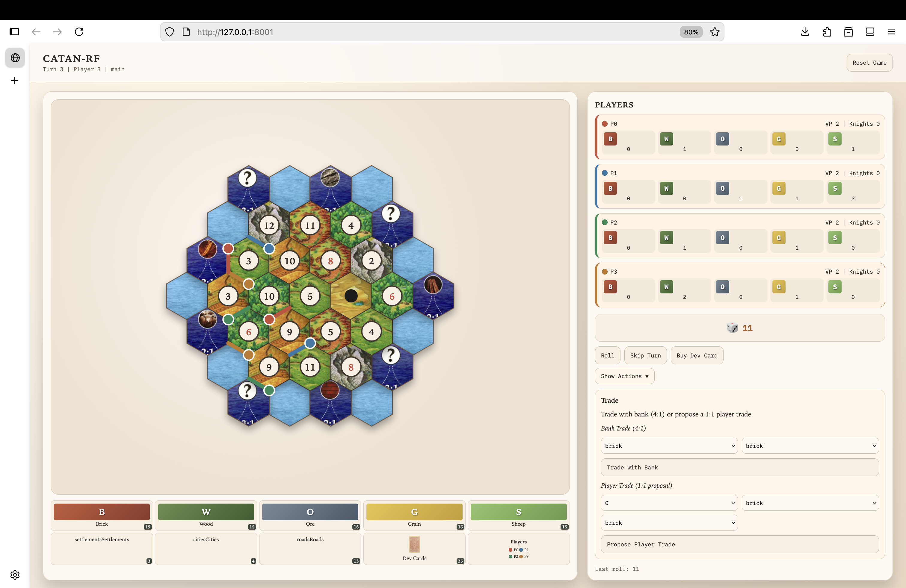The height and width of the screenshot is (588, 906).
Task: Click the browser forward arrow
Action: [58, 32]
